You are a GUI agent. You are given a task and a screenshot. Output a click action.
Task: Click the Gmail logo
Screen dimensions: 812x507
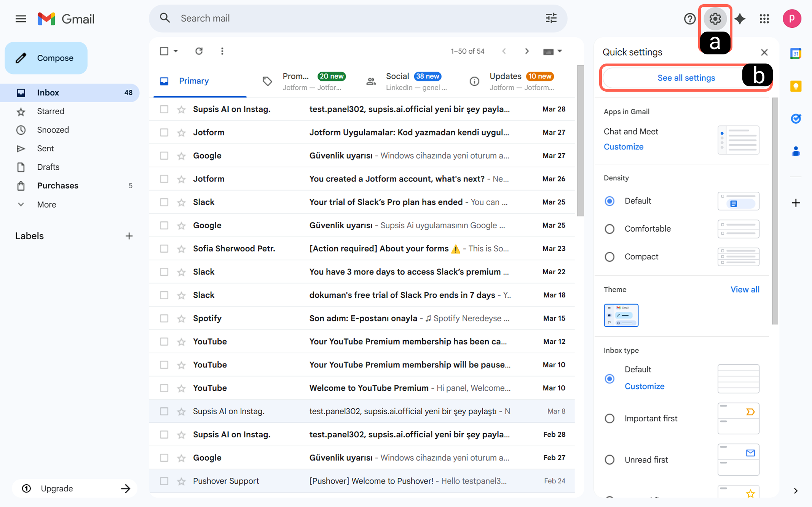[66, 19]
